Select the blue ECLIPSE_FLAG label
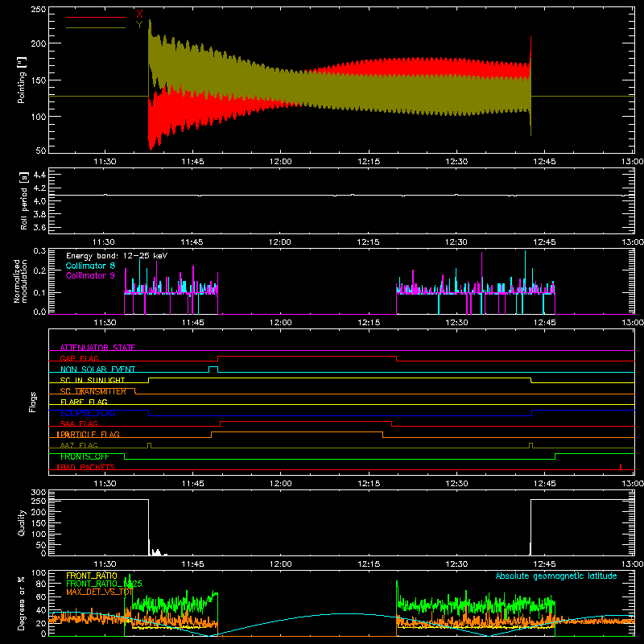644x644 pixels. (88, 413)
